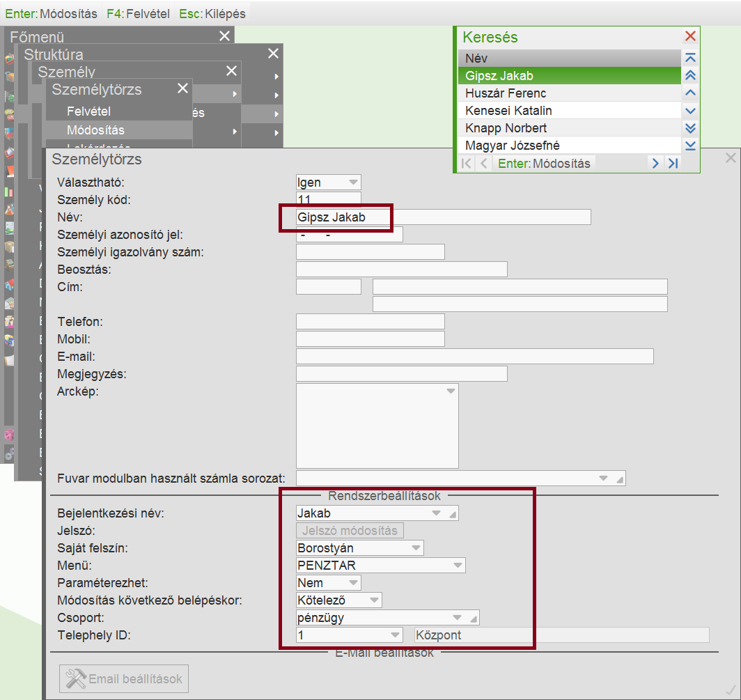Image resolution: width=741 pixels, height=700 pixels.
Task: Click Telefon input field
Action: pos(370,322)
